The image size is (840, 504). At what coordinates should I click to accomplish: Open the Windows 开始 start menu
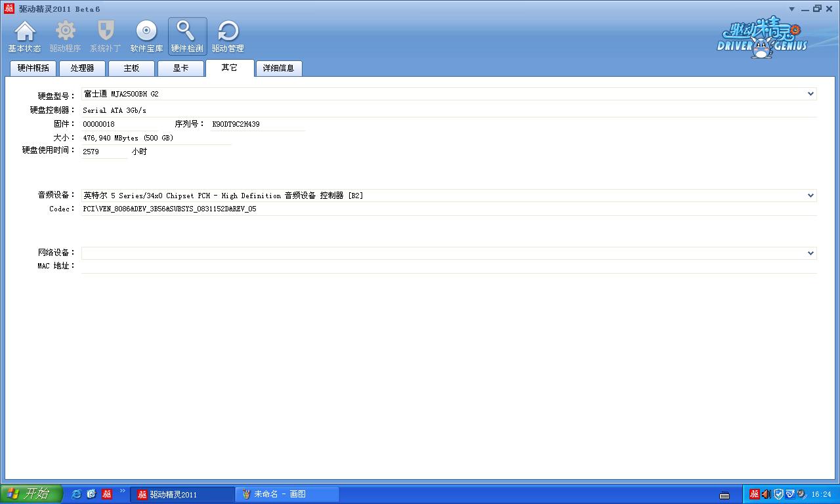pos(31,494)
